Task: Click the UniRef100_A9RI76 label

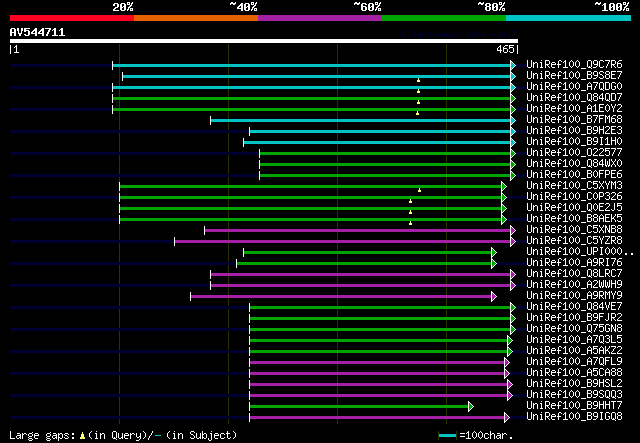Action: click(x=574, y=263)
